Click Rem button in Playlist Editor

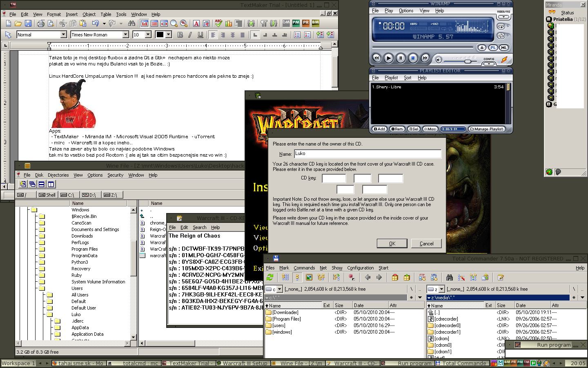397,129
